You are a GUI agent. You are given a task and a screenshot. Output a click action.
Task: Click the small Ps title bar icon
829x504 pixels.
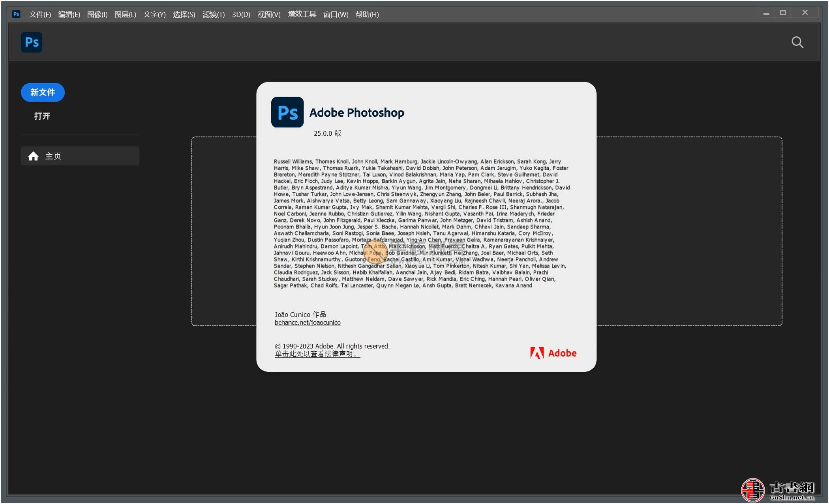pyautogui.click(x=16, y=14)
